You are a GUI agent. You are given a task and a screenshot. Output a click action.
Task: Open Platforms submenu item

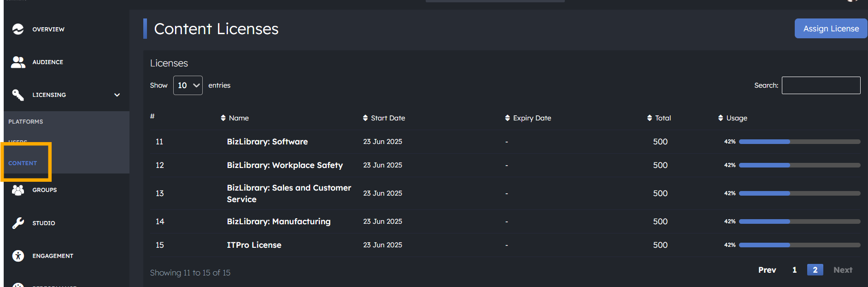26,122
